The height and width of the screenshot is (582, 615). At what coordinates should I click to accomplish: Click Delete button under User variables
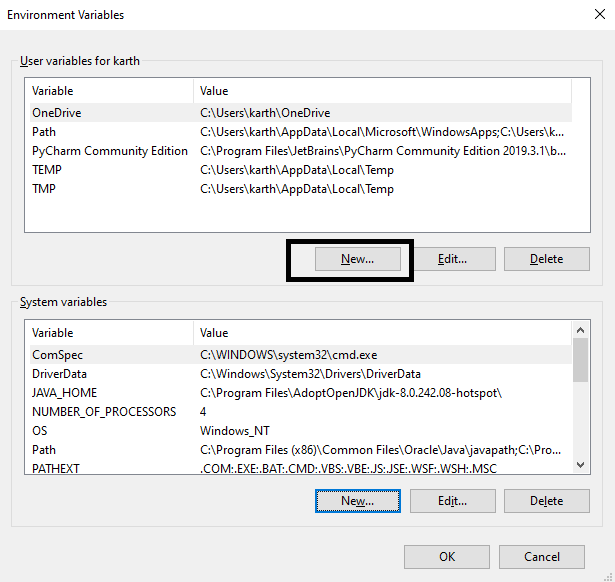pos(547,259)
